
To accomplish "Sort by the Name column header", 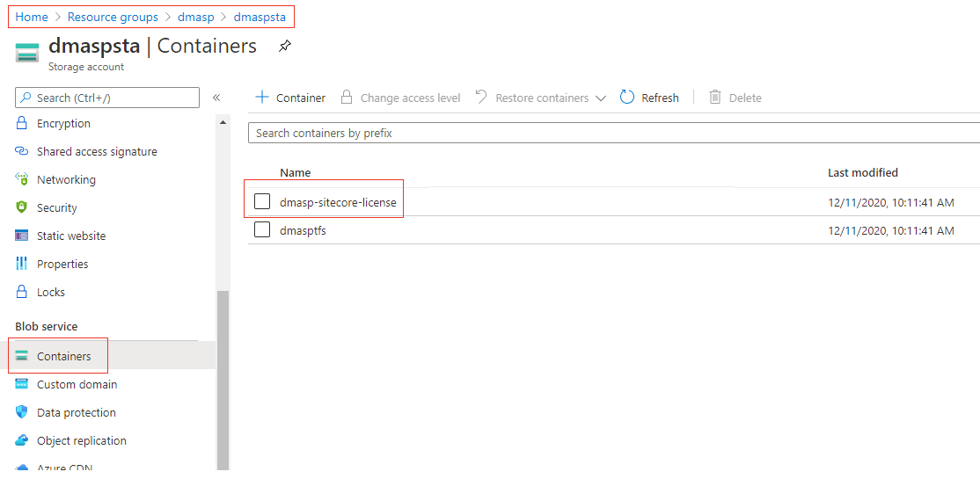I will click(295, 172).
